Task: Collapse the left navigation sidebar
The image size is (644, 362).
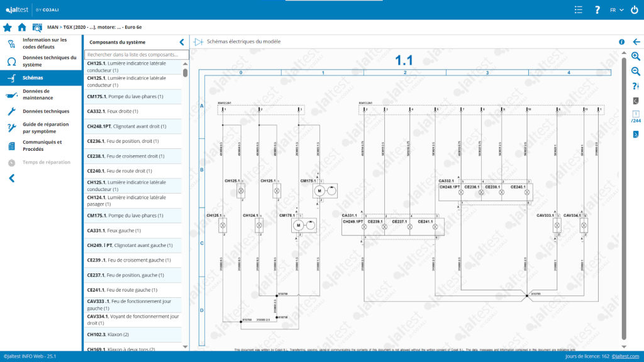Action: (x=11, y=178)
